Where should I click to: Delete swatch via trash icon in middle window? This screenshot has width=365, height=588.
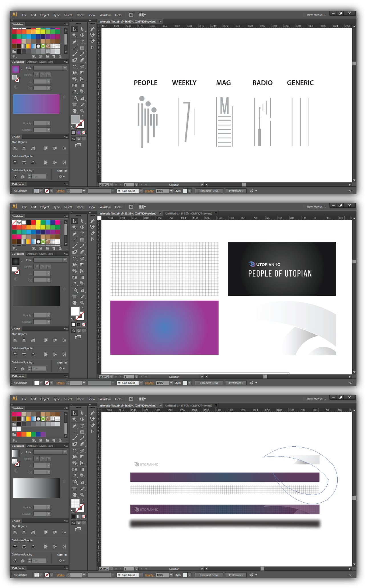coord(60,249)
